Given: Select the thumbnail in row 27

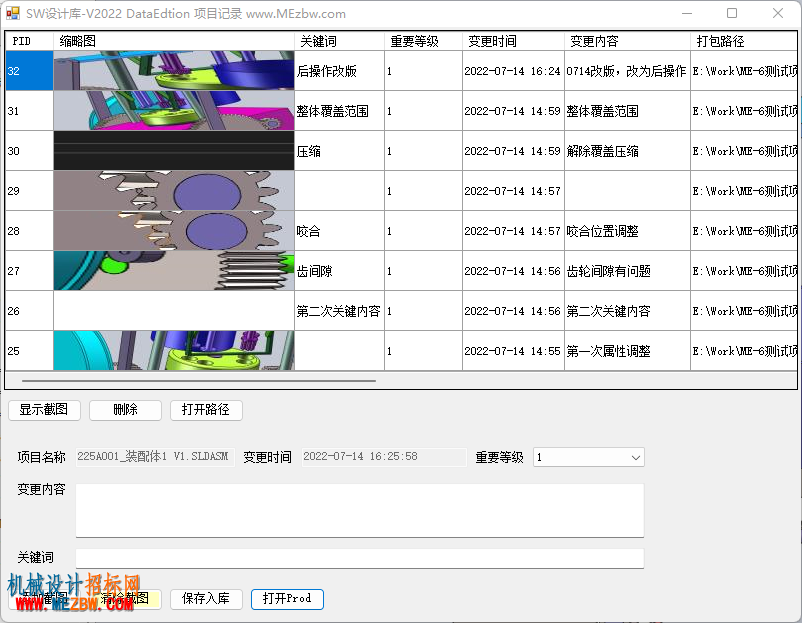Looking at the screenshot, I should [x=174, y=271].
